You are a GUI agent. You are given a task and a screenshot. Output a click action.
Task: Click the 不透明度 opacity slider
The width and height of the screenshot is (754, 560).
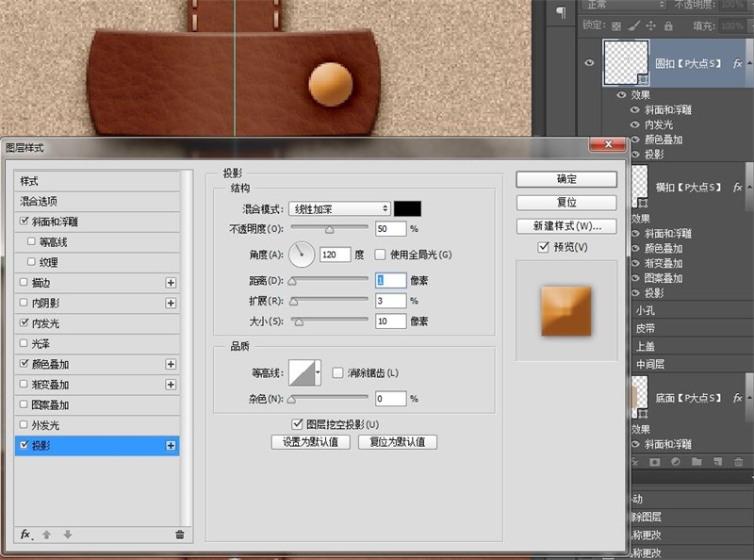click(330, 228)
